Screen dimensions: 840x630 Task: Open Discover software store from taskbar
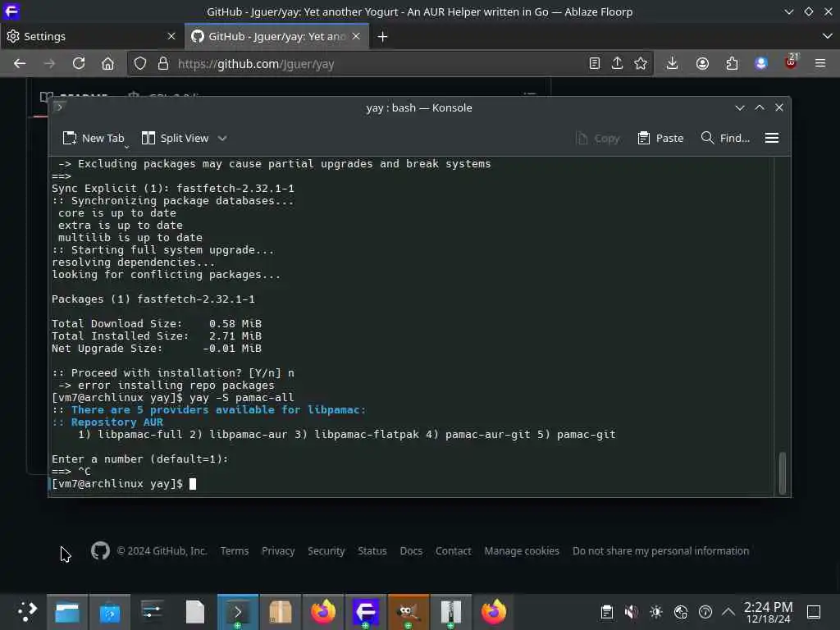coord(110,612)
